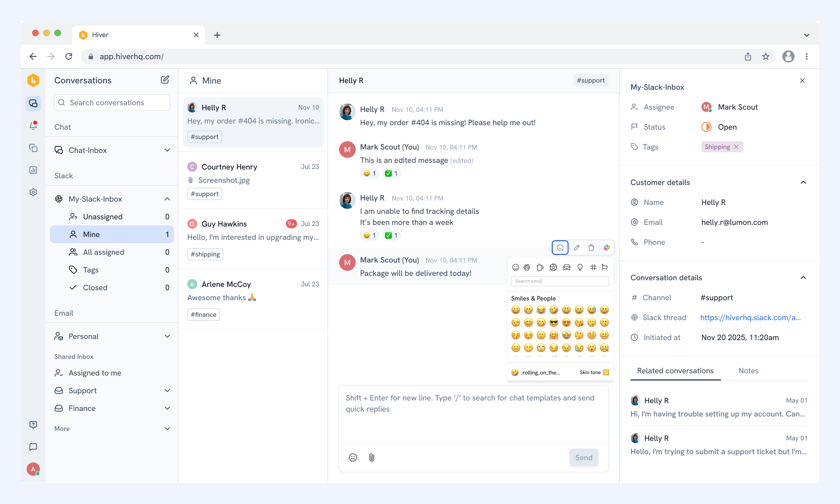This screenshot has width=840, height=504.
Task: Click the add reaction icon on message
Action: (560, 248)
